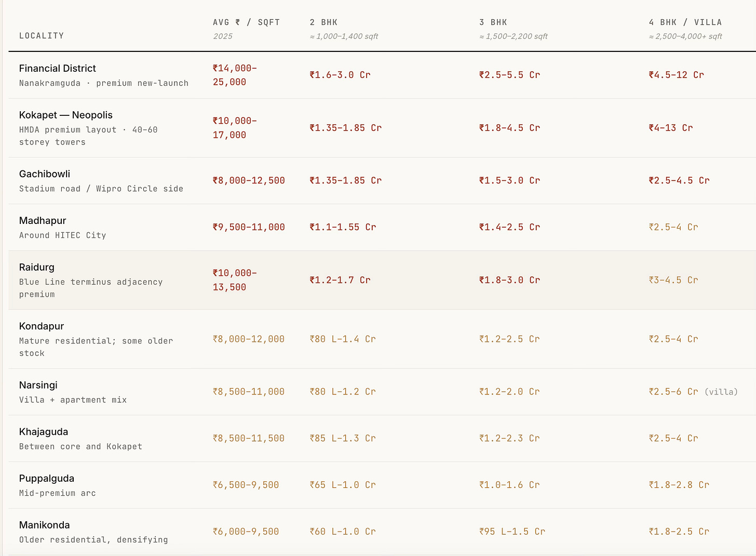This screenshot has height=556, width=756.
Task: Click Kondapur 2 BHK price ₹80 L-1.4 Cr
Action: point(343,339)
